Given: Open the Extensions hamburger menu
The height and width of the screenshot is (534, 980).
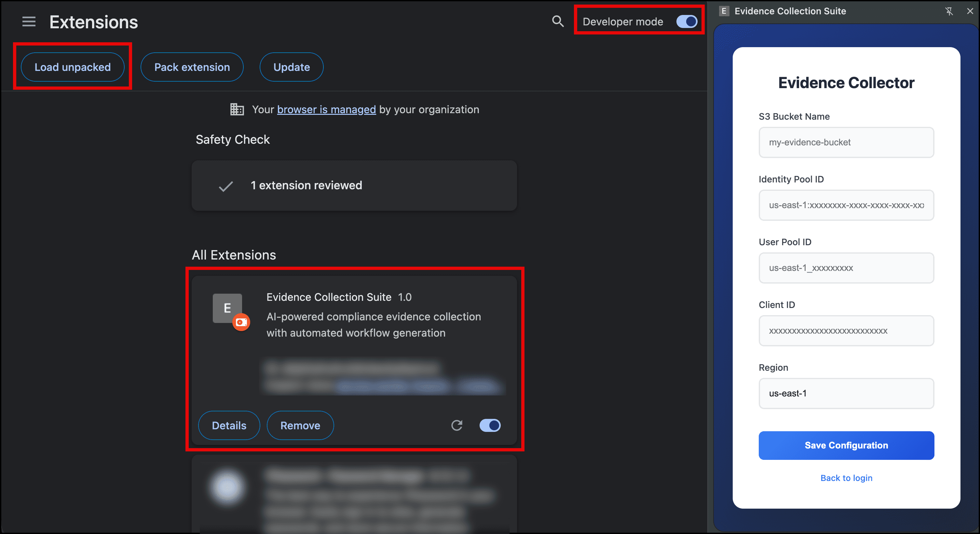Looking at the screenshot, I should (x=29, y=22).
